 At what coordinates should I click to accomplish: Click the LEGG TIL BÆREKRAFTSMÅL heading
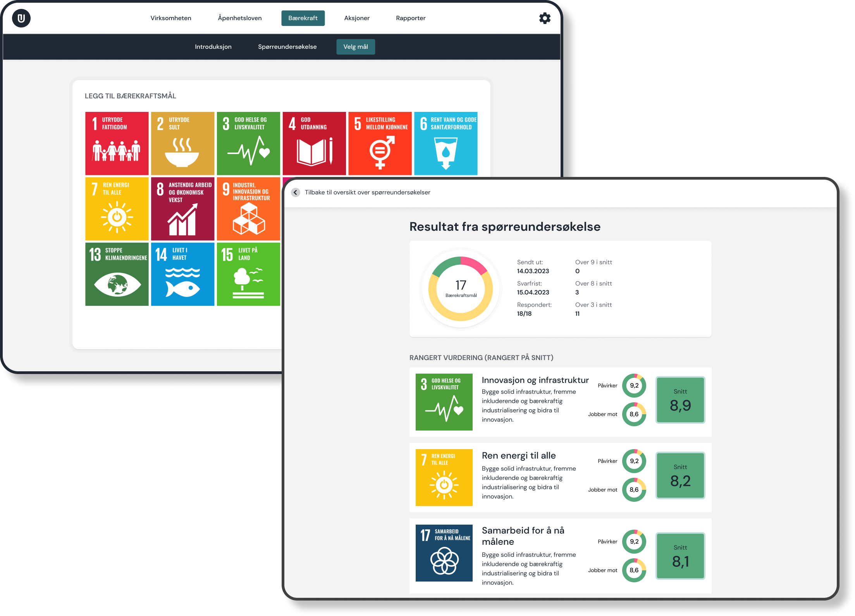tap(131, 96)
